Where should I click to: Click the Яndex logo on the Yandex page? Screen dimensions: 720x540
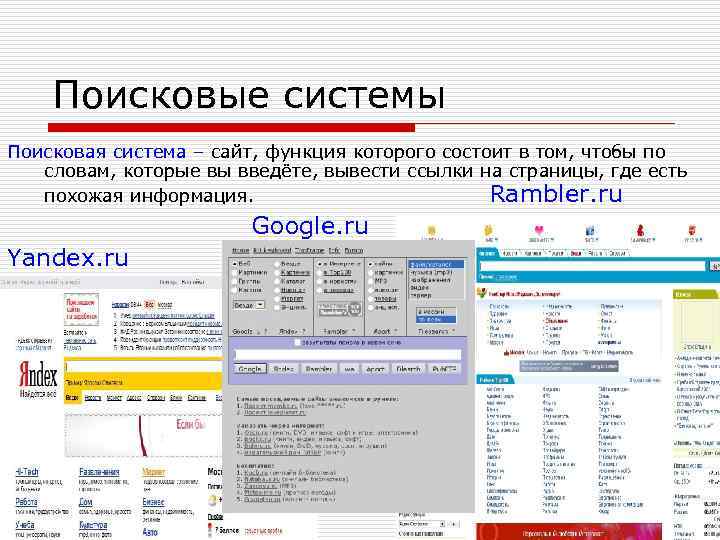[38, 374]
